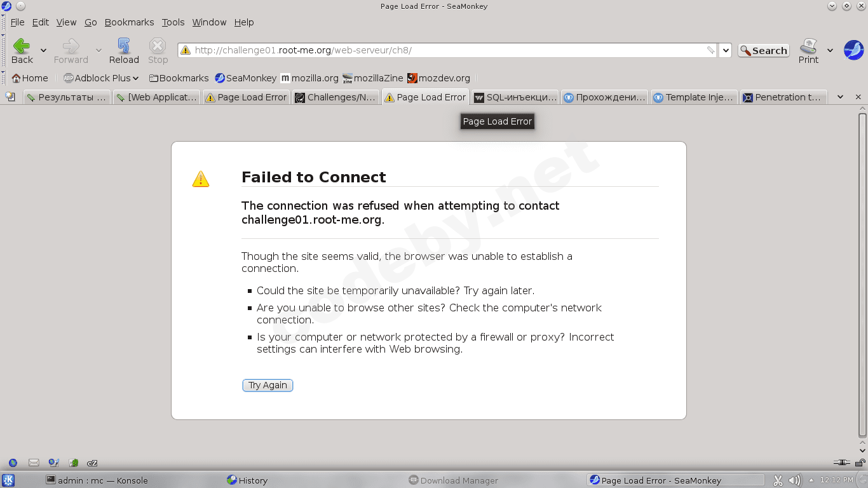Go back using the green Back arrow
Screen dimensions: 868x488
click(22, 50)
